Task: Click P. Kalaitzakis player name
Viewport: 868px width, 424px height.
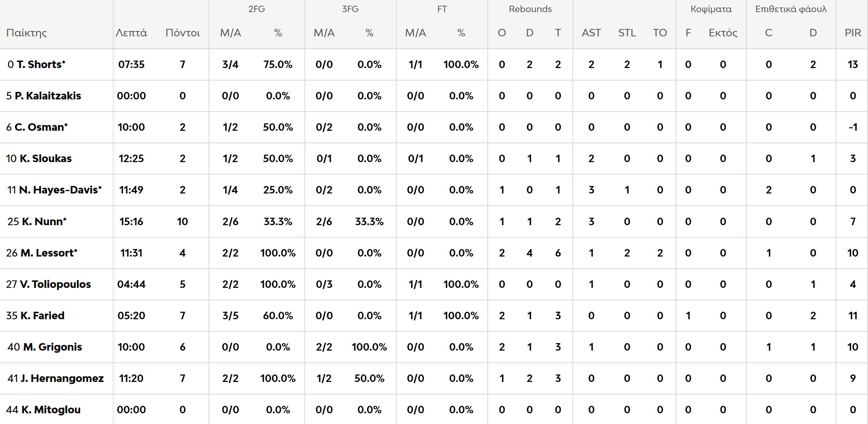Action: [48, 96]
